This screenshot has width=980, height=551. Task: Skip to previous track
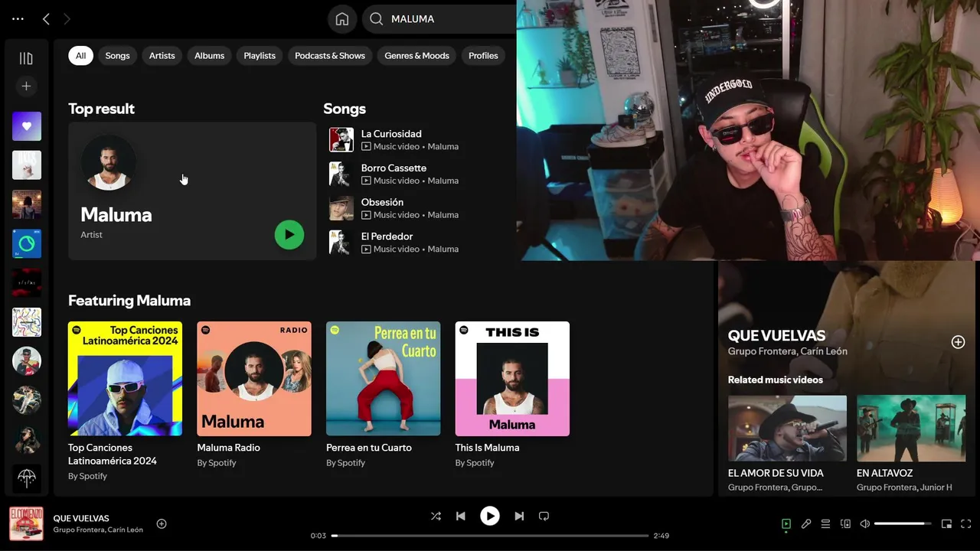461,517
